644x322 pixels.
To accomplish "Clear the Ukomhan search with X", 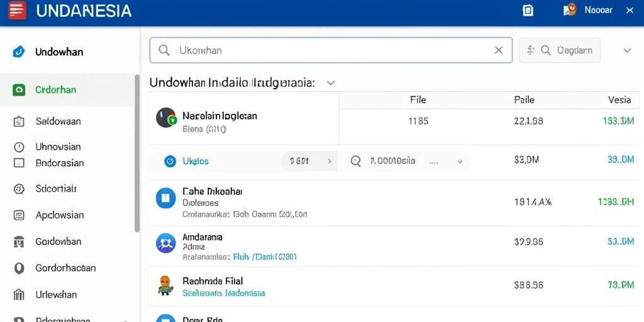I will point(498,50).
